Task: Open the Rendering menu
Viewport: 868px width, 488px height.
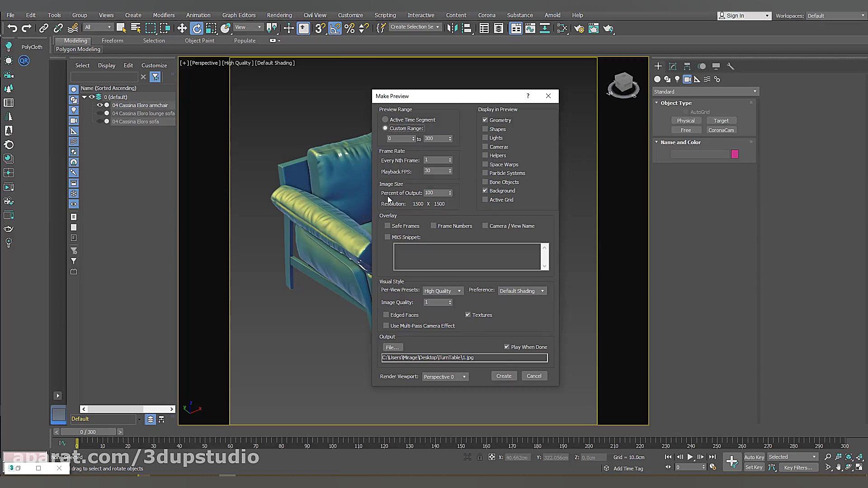Action: pyautogui.click(x=279, y=15)
